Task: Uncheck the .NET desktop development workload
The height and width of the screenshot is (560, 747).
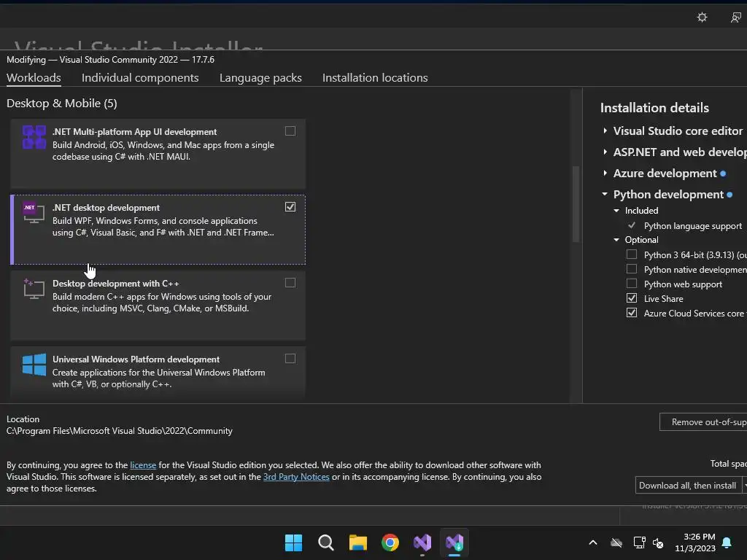Action: click(x=290, y=206)
